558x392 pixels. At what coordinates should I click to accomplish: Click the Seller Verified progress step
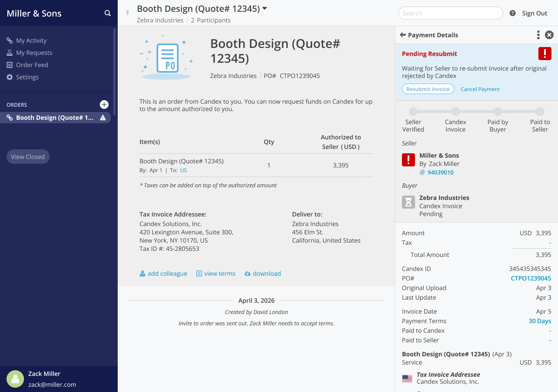(x=413, y=112)
